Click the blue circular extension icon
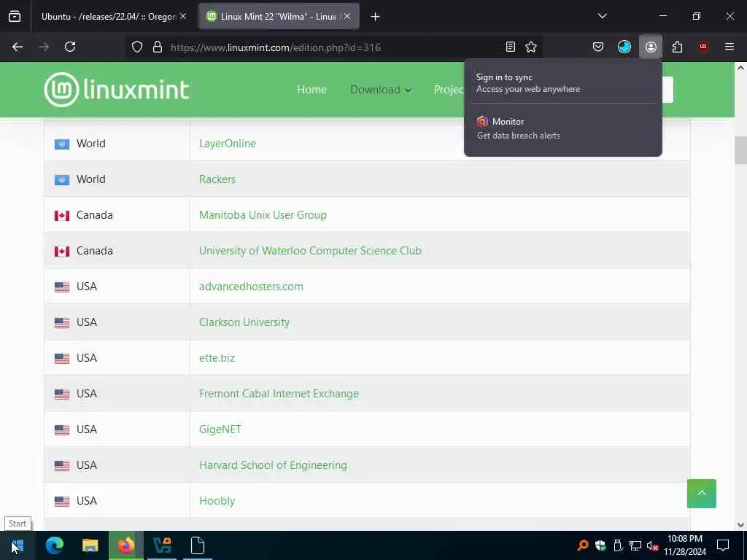This screenshot has width=747, height=560. coord(624,47)
